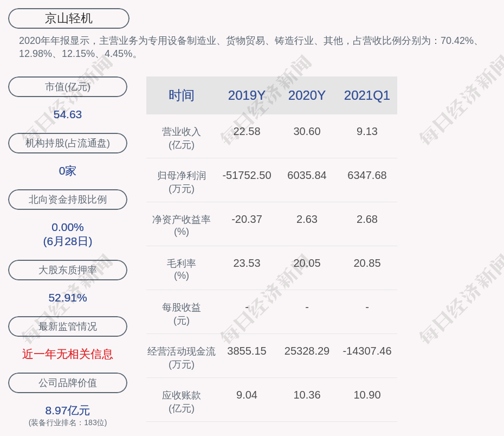Click the 公司品牌价值 label pill
This screenshot has width=504, height=436.
pos(68,383)
